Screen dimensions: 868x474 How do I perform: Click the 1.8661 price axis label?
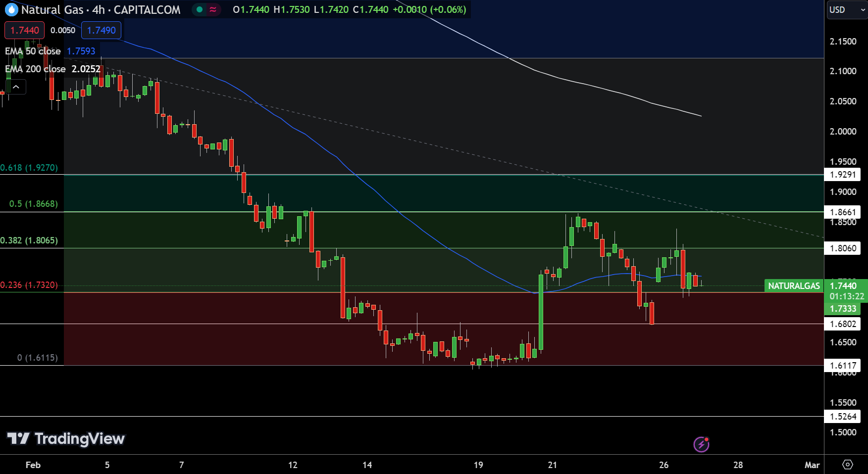[843, 212]
